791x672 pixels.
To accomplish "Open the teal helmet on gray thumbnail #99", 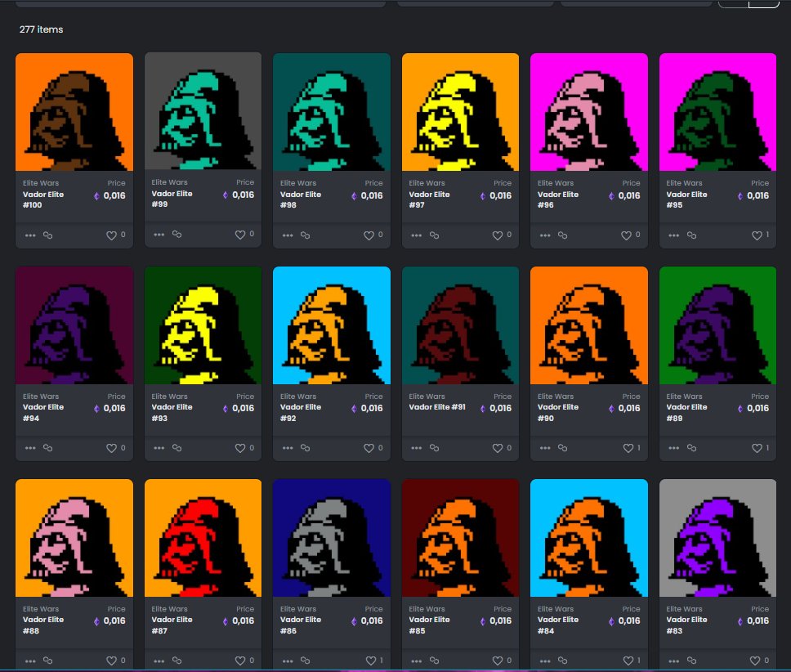I will tap(203, 111).
